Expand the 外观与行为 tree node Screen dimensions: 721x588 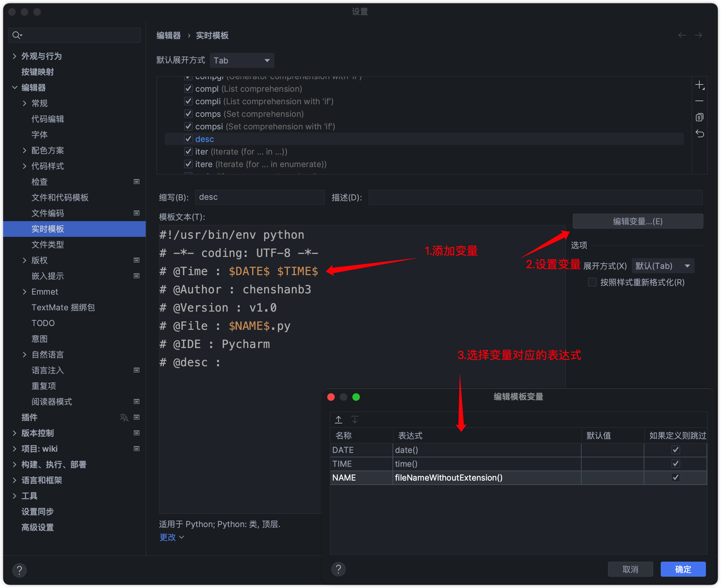(14, 56)
